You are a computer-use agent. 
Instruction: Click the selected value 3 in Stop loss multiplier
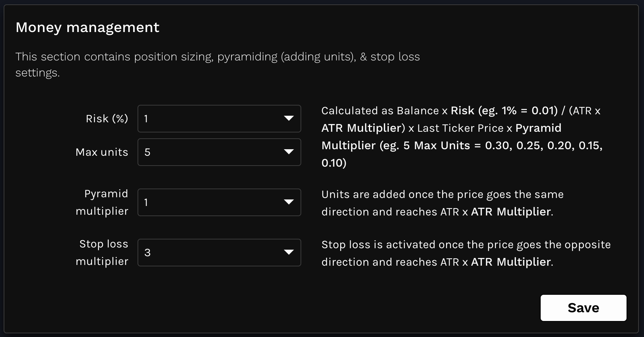tap(147, 253)
